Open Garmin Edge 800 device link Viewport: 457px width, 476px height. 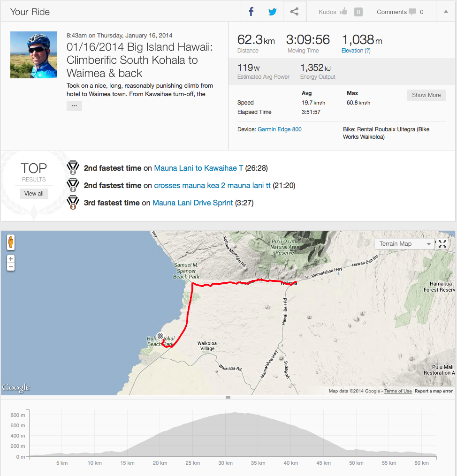tap(280, 129)
